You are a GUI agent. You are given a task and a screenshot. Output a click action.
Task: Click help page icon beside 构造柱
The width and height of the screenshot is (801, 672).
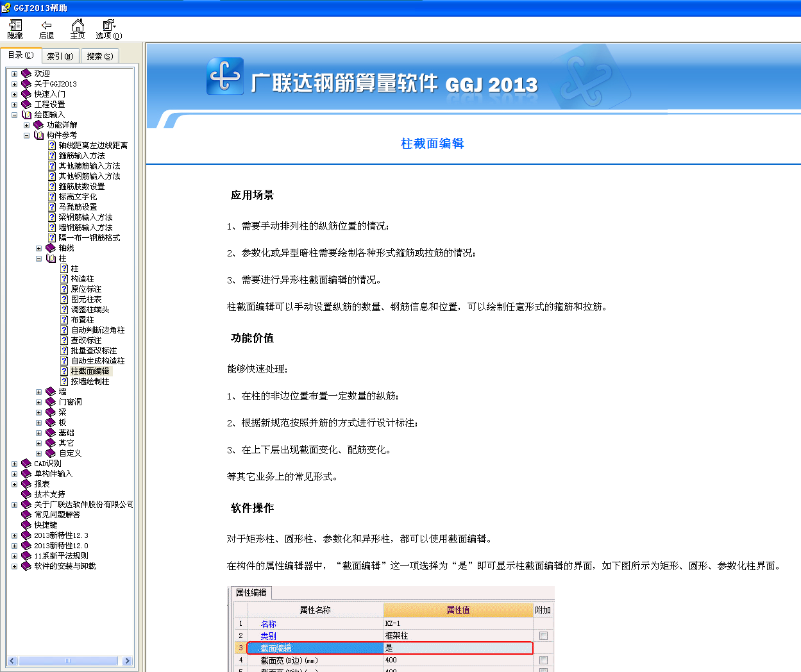pos(64,279)
